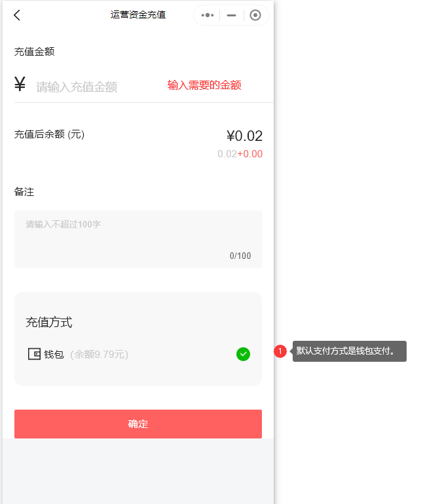Close mini program via the circle target icon
The height and width of the screenshot is (504, 423).
point(255,15)
